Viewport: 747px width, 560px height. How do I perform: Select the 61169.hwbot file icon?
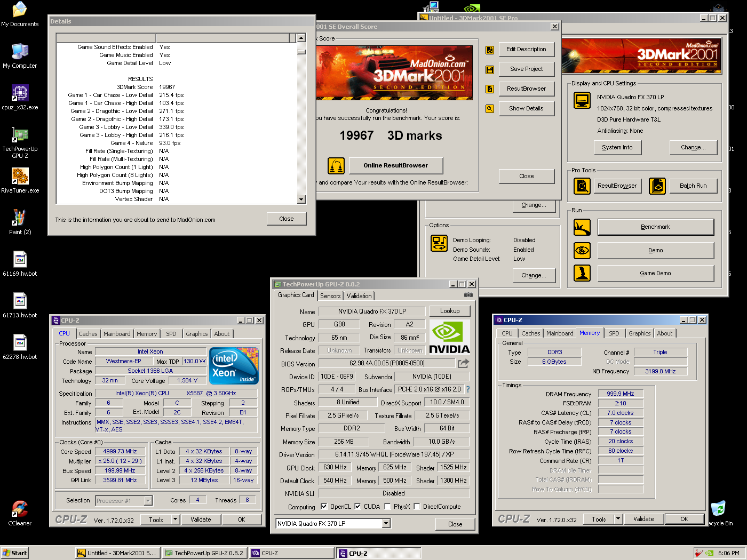coord(20,264)
